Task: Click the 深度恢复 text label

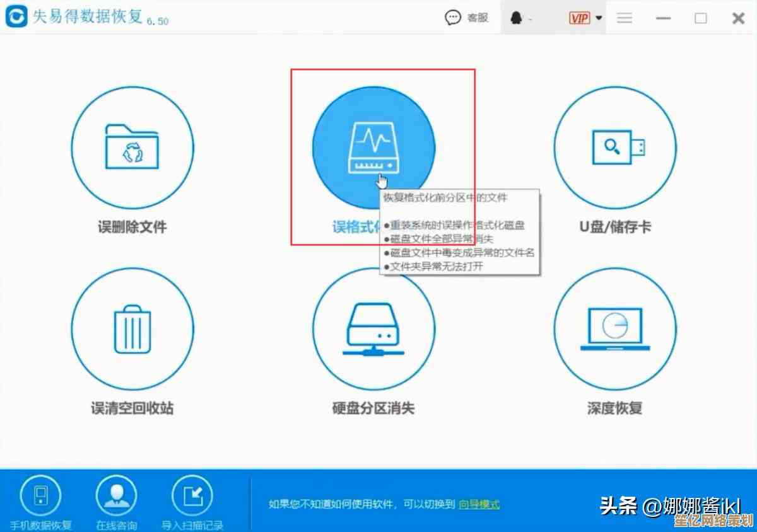Action: (x=614, y=408)
